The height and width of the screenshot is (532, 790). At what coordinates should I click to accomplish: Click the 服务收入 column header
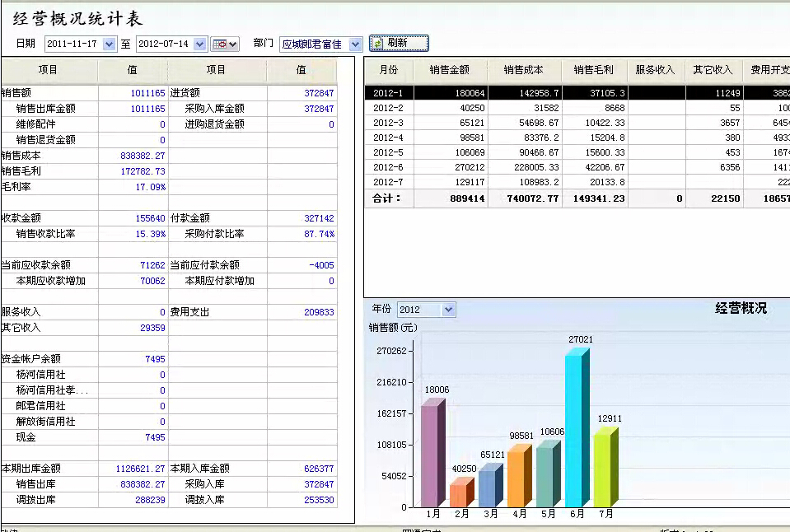[x=655, y=70]
